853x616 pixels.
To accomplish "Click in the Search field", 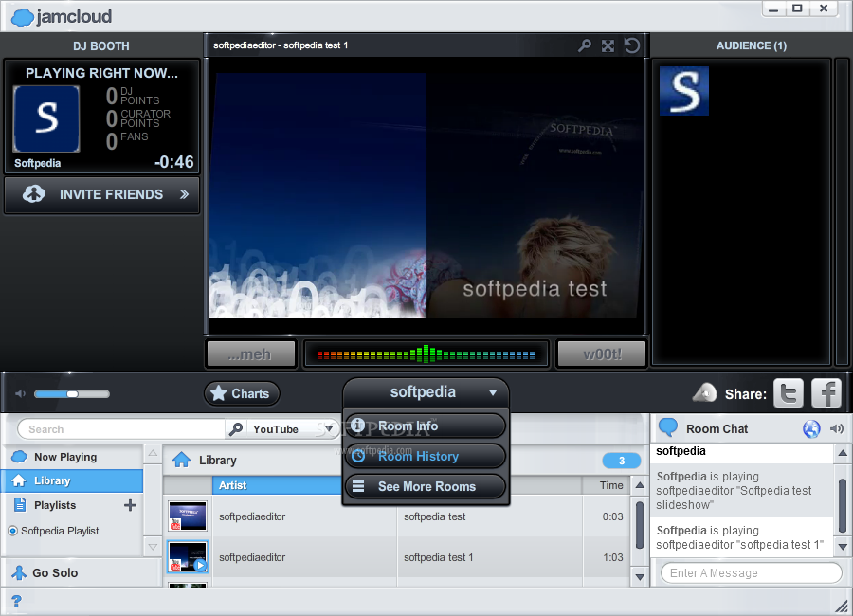I will click(x=122, y=429).
